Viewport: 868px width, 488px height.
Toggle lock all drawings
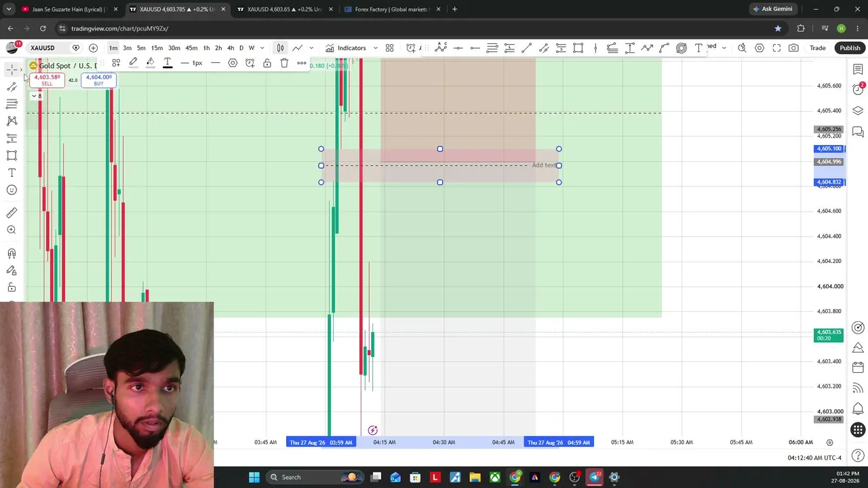click(12, 287)
